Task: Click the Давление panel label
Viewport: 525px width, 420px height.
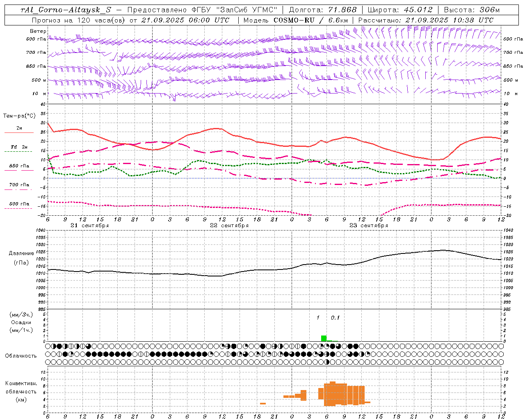Action: tap(21, 253)
